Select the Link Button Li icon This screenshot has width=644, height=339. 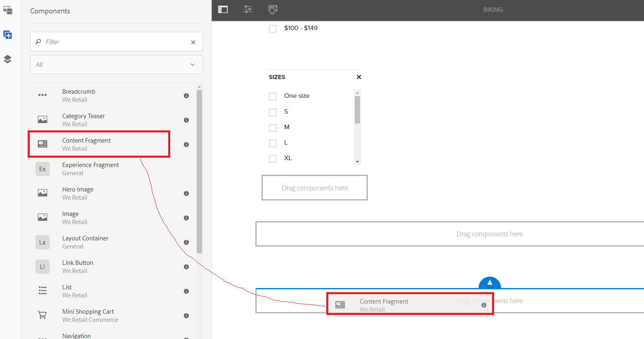pos(42,266)
